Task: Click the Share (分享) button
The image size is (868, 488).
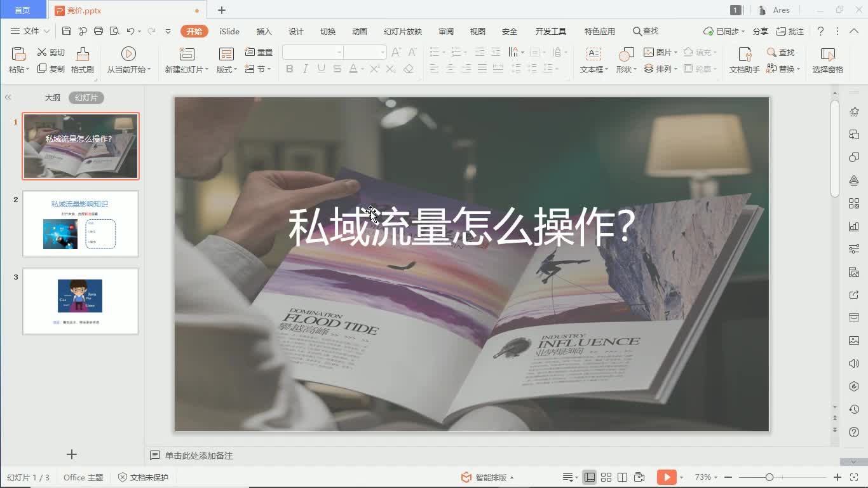Action: (x=760, y=31)
